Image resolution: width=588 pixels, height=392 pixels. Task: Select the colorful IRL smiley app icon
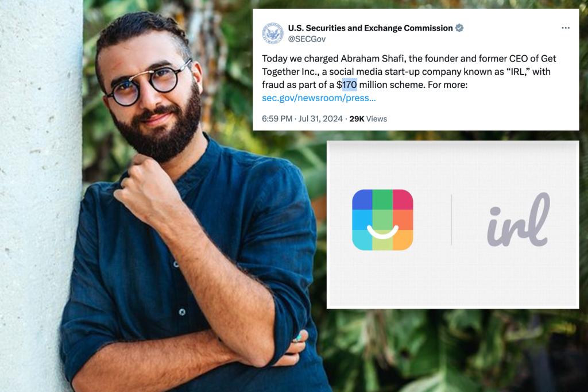click(x=382, y=220)
